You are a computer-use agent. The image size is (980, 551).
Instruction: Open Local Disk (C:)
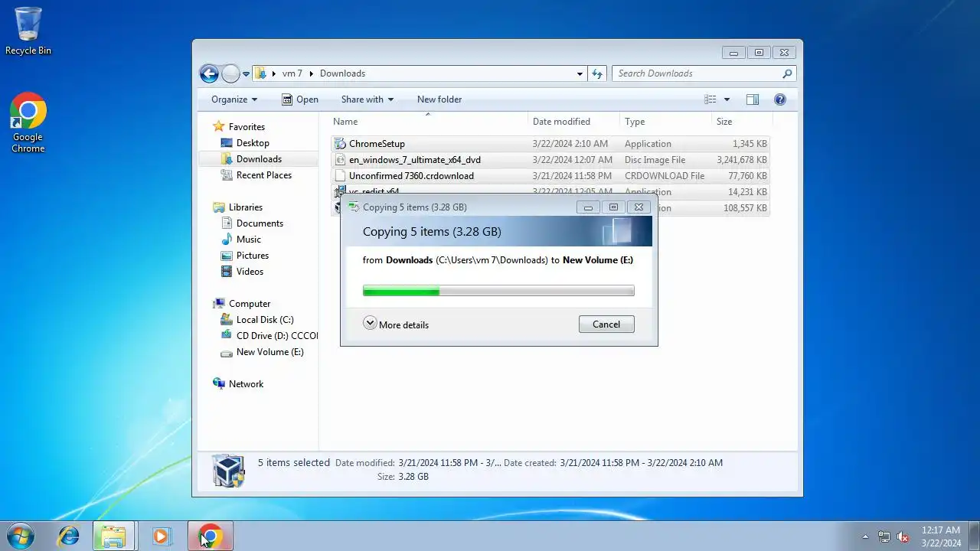coord(265,320)
